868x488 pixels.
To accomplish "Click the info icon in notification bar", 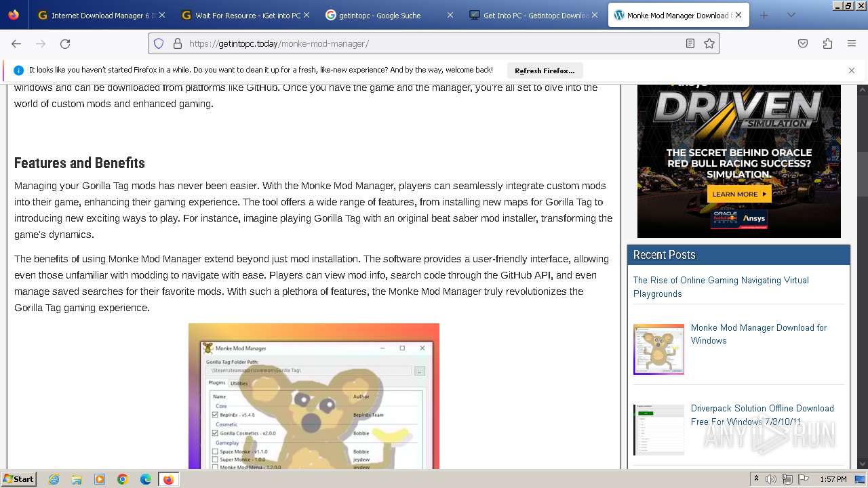I will pos(18,70).
